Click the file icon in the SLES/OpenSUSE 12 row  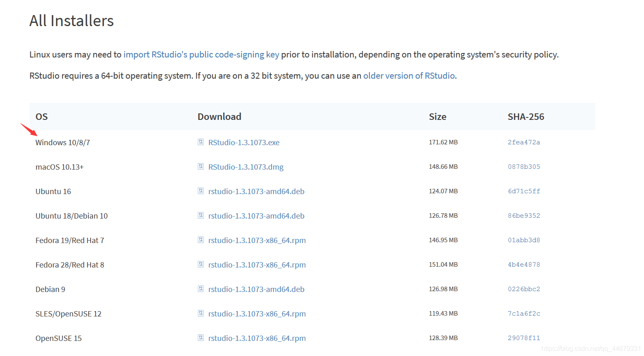coord(201,313)
